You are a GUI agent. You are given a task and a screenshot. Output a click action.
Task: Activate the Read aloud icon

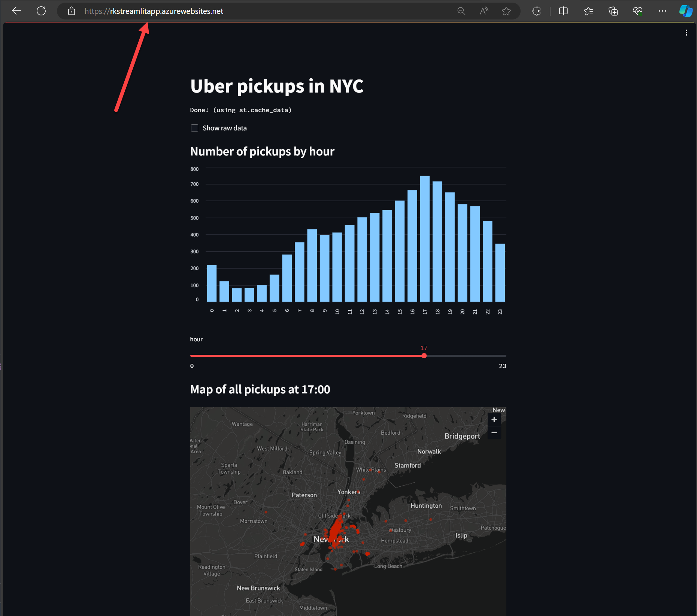point(484,11)
